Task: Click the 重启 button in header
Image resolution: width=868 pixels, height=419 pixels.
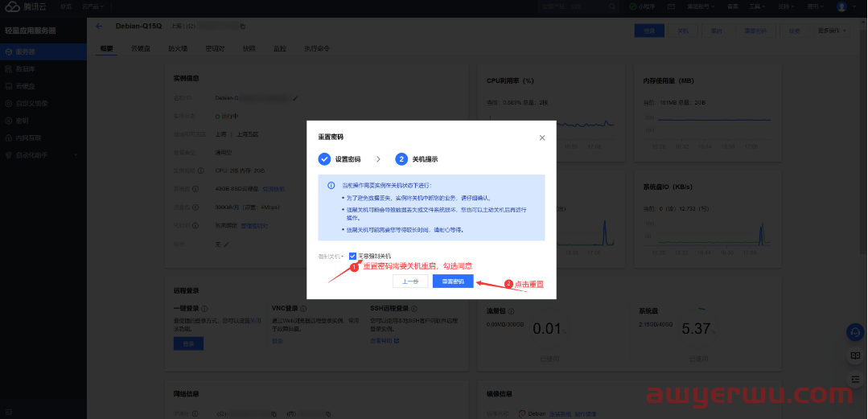Action: pos(716,31)
